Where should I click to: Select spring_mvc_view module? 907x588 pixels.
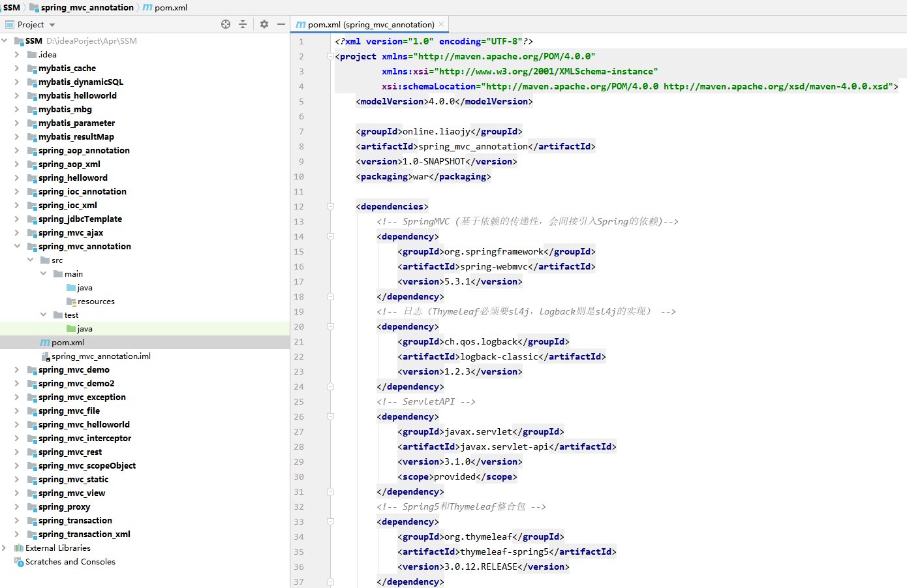[x=72, y=493]
